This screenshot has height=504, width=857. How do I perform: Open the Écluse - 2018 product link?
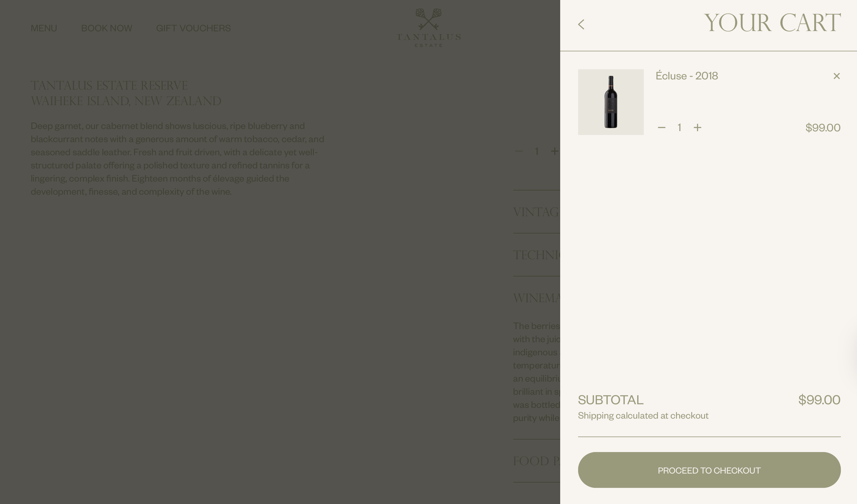686,76
